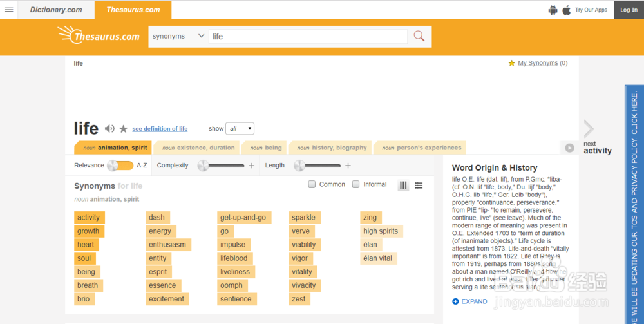Switch to column grid view icon
Viewport: 644px width, 324px height.
[403, 186]
